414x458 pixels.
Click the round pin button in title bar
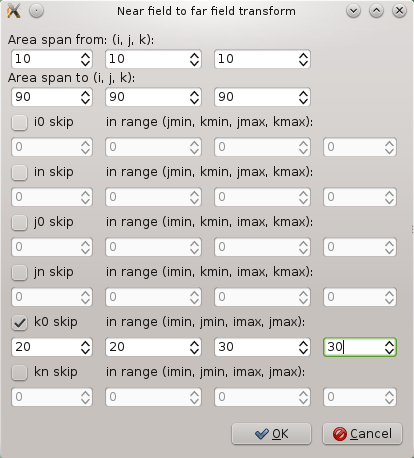coord(36,11)
